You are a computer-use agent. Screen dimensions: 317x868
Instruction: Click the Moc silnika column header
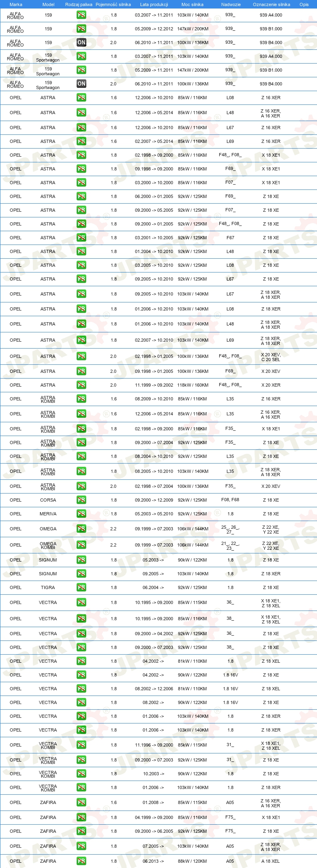pos(193,4)
